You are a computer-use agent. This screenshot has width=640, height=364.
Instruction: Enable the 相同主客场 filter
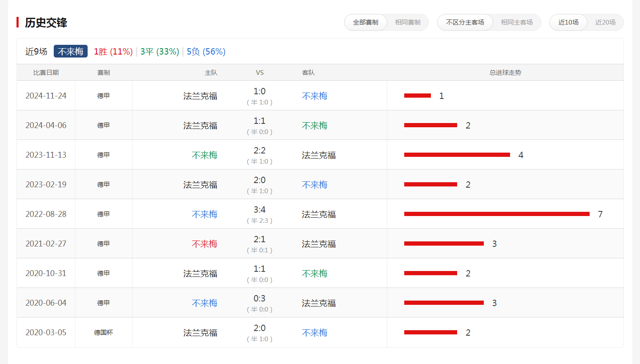[x=517, y=22]
